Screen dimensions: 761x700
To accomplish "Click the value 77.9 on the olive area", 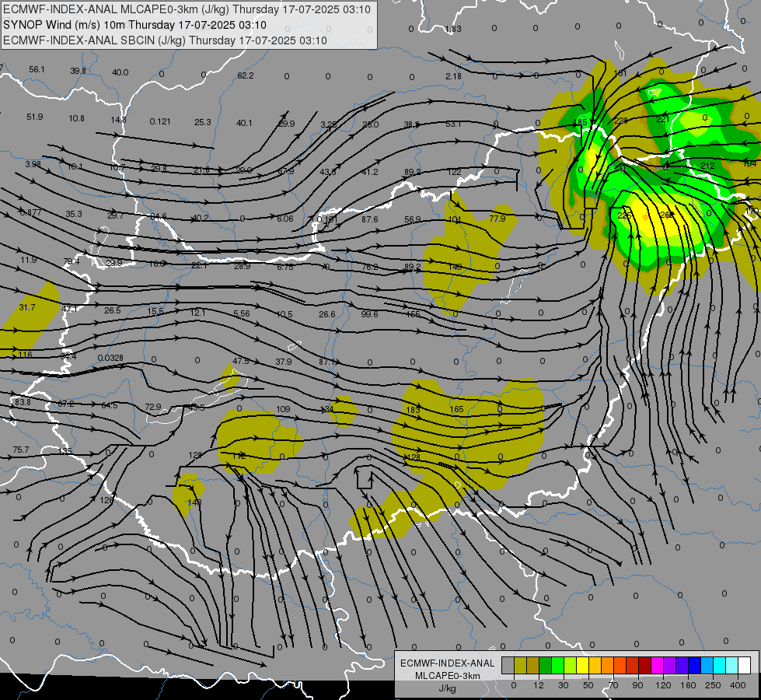I will point(497,219).
